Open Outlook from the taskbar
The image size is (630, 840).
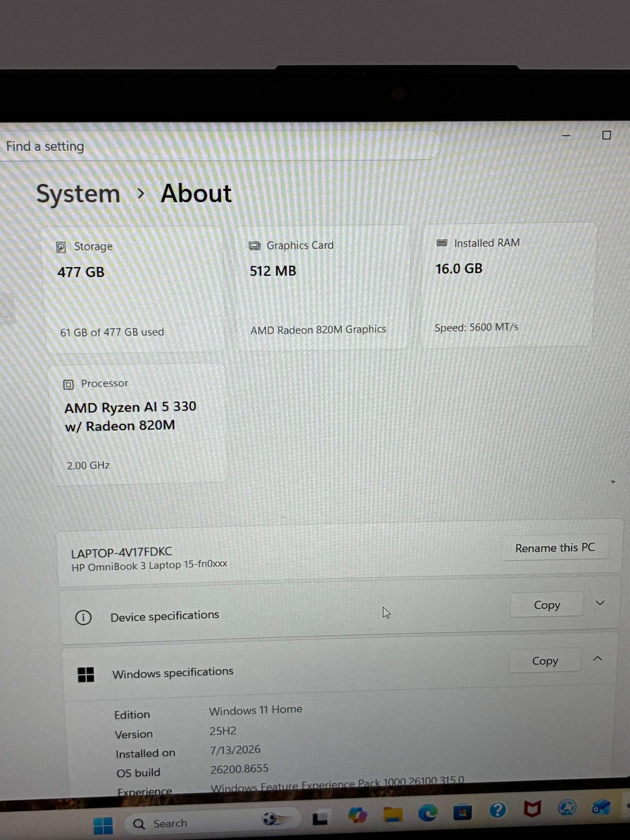click(601, 806)
